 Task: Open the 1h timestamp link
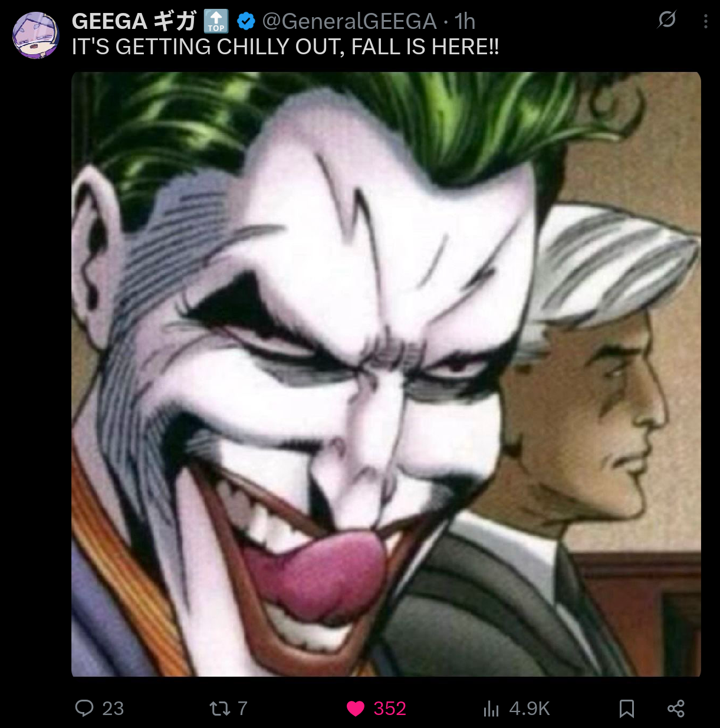(465, 21)
